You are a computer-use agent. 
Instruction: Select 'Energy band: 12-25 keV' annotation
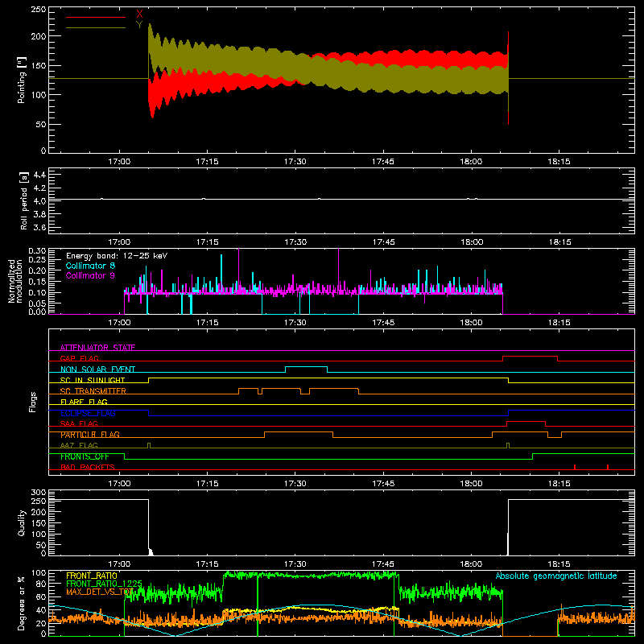[x=117, y=256]
